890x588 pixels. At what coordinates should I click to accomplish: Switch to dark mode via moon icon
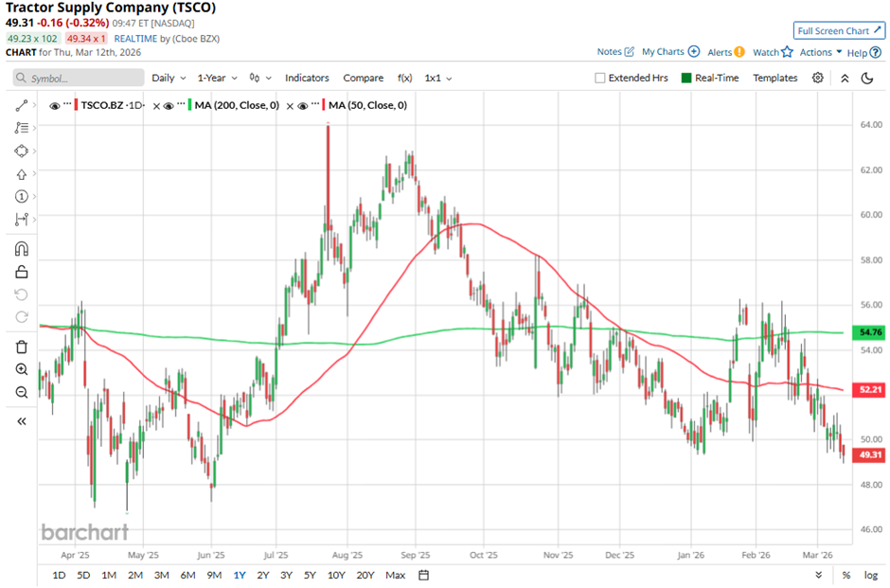point(866,78)
